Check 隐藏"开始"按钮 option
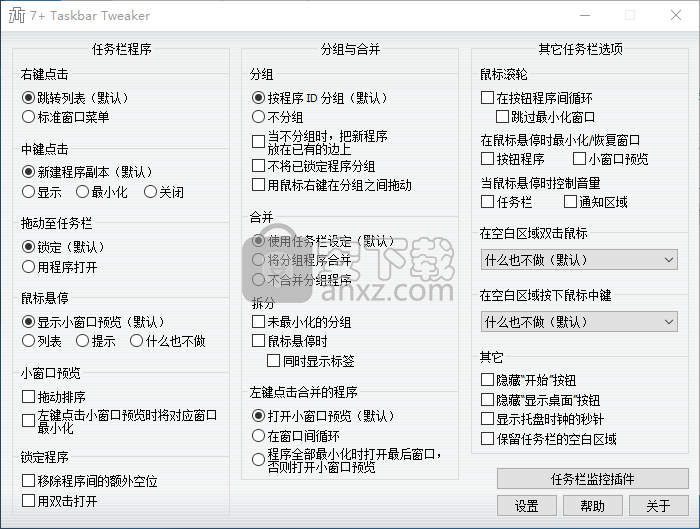 point(529,380)
